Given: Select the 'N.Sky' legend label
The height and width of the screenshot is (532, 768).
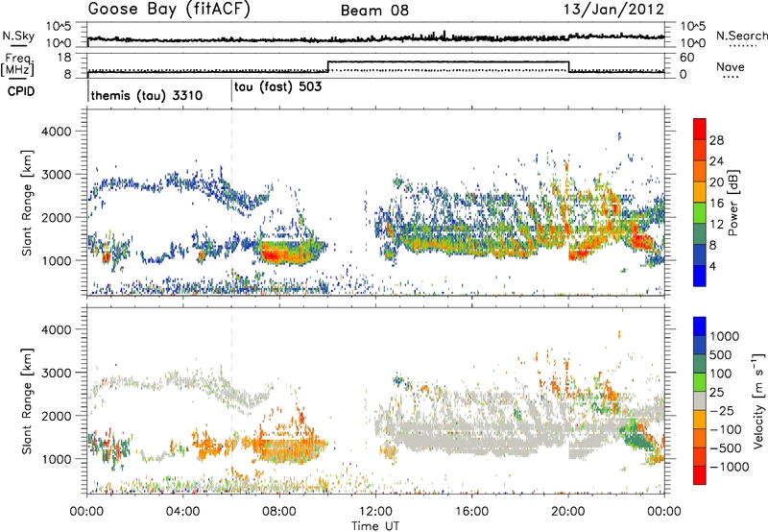Looking at the screenshot, I should [x=18, y=36].
